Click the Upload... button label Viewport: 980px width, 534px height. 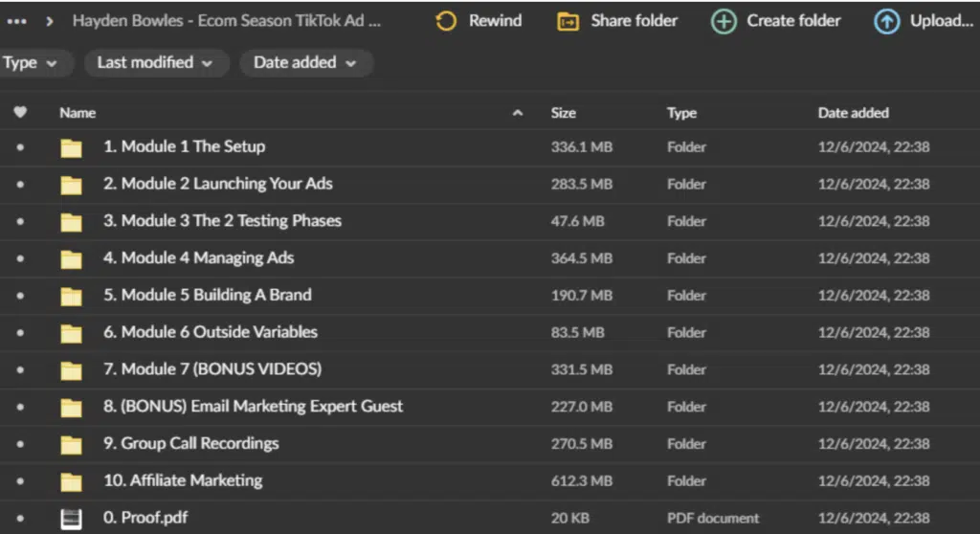942,21
